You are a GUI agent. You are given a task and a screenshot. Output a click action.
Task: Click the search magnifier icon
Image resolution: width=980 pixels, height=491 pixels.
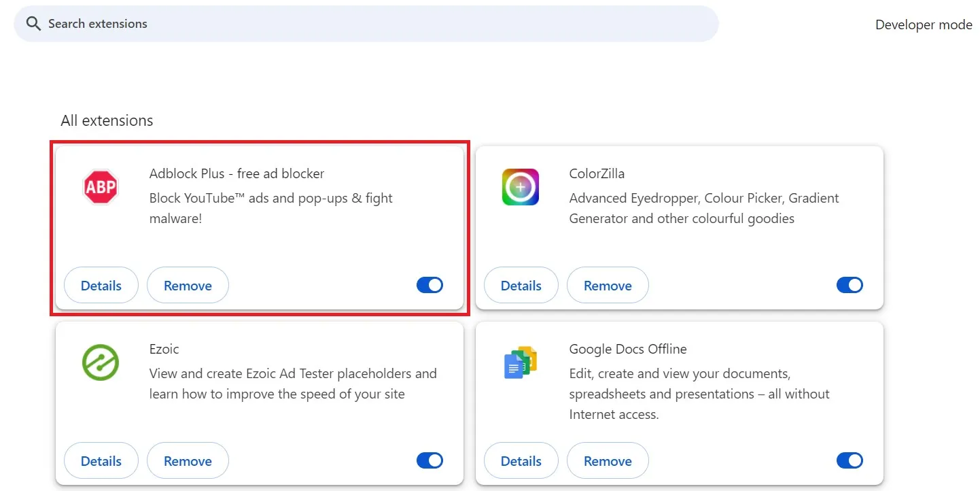33,24
